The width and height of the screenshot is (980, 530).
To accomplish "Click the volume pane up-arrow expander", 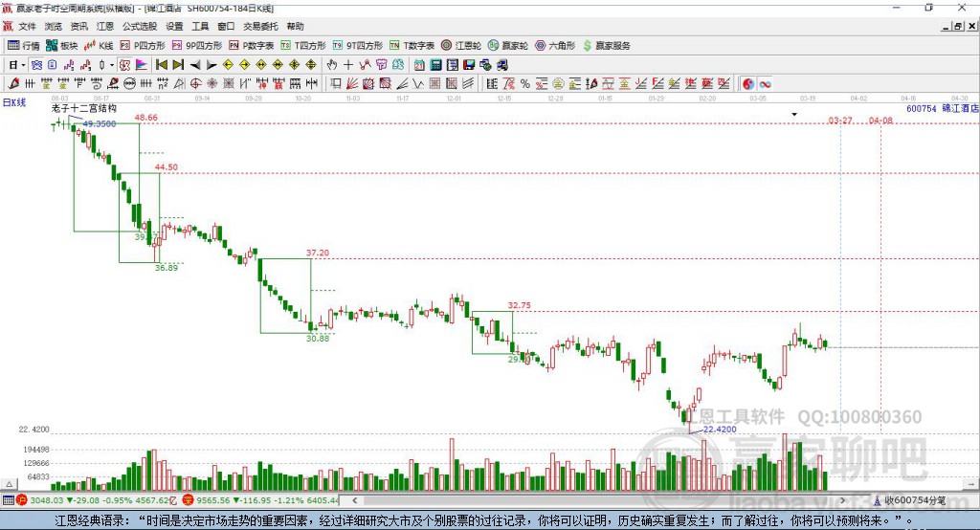I will [x=10, y=484].
